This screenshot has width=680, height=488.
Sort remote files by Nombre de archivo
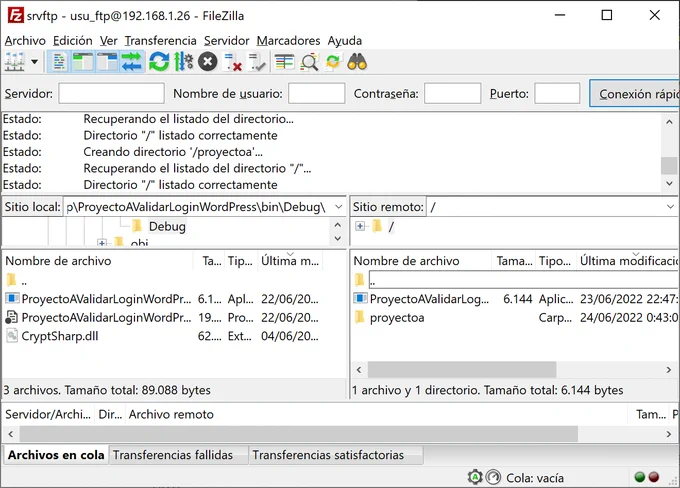click(x=422, y=261)
